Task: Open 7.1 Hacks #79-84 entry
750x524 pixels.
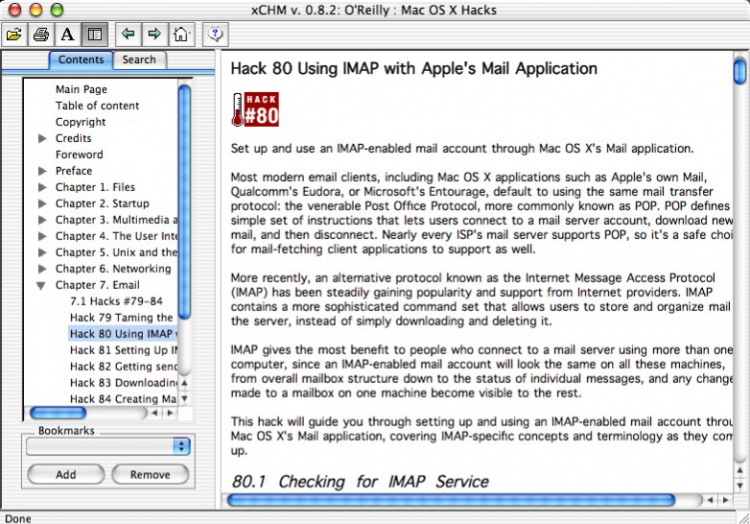Action: pos(116,301)
